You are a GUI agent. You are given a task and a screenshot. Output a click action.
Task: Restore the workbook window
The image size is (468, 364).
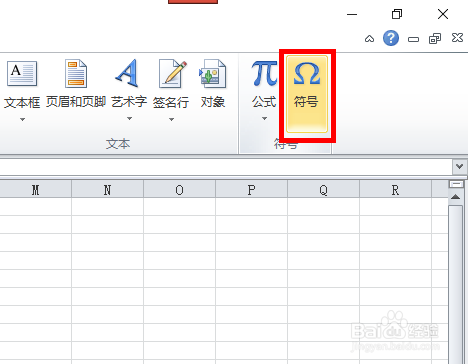click(435, 39)
